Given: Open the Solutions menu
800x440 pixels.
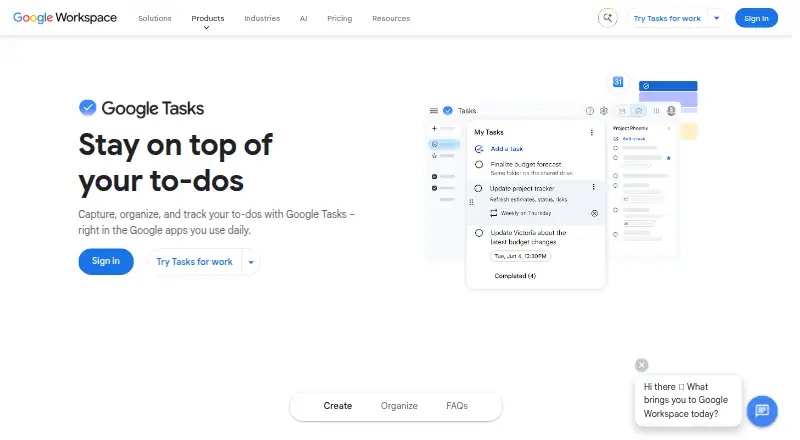Looking at the screenshot, I should pos(155,18).
